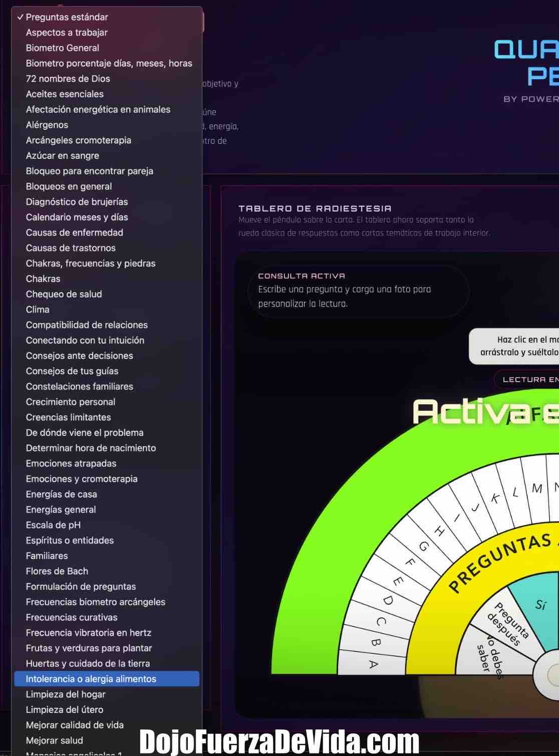Select Compatibilidad de relaciones
Screen dimensions: 559x756
click(107, 325)
